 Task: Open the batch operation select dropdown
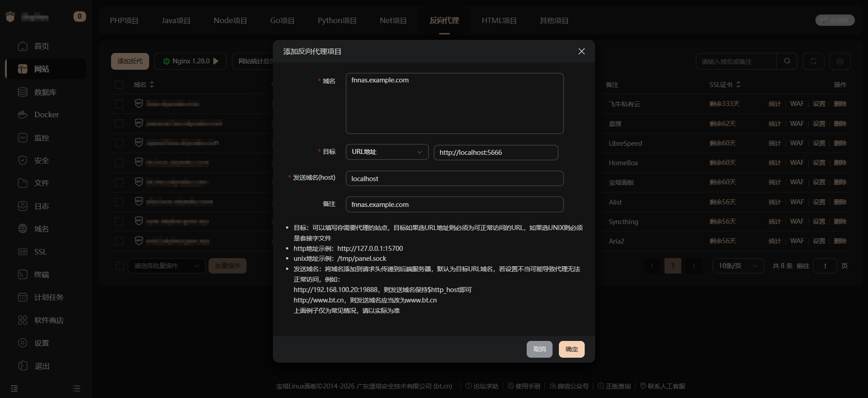coord(166,266)
